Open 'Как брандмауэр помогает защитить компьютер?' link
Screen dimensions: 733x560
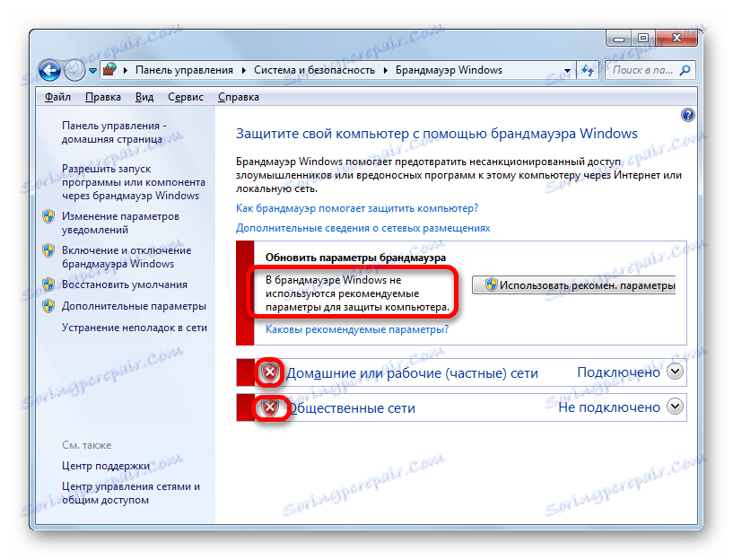pos(357,208)
